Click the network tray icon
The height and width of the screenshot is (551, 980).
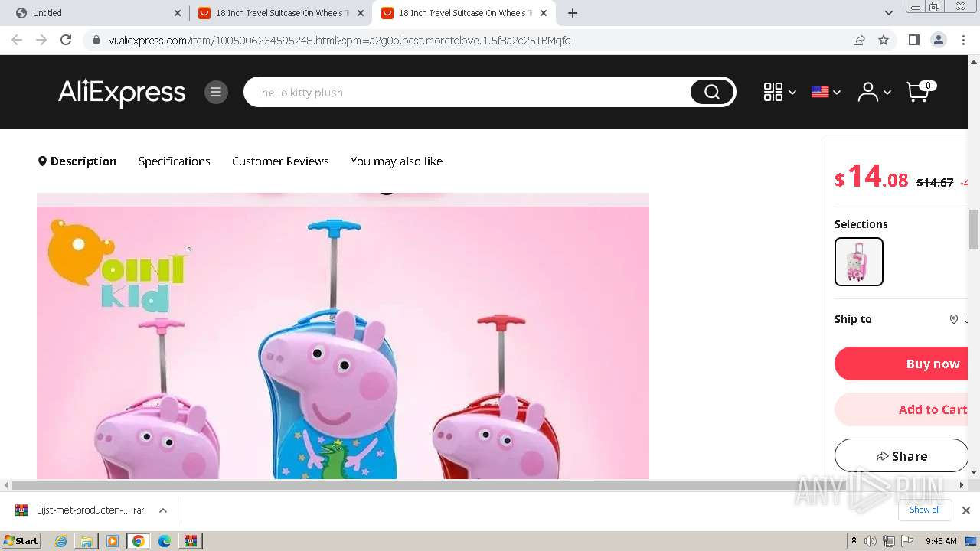889,541
